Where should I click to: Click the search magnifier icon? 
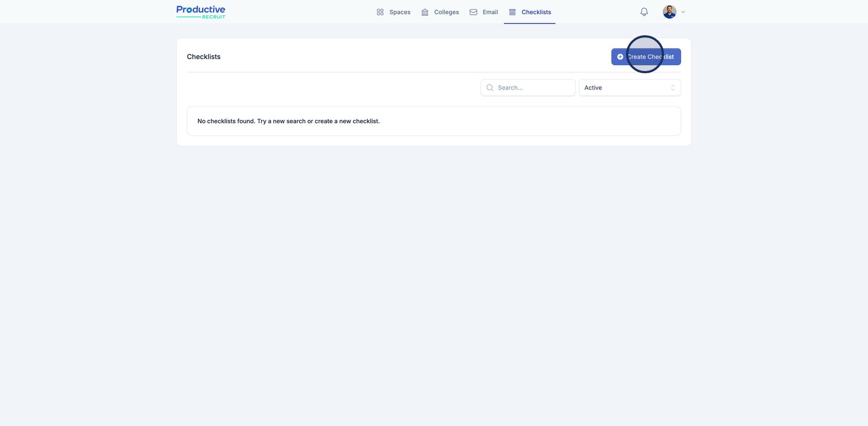click(x=490, y=88)
